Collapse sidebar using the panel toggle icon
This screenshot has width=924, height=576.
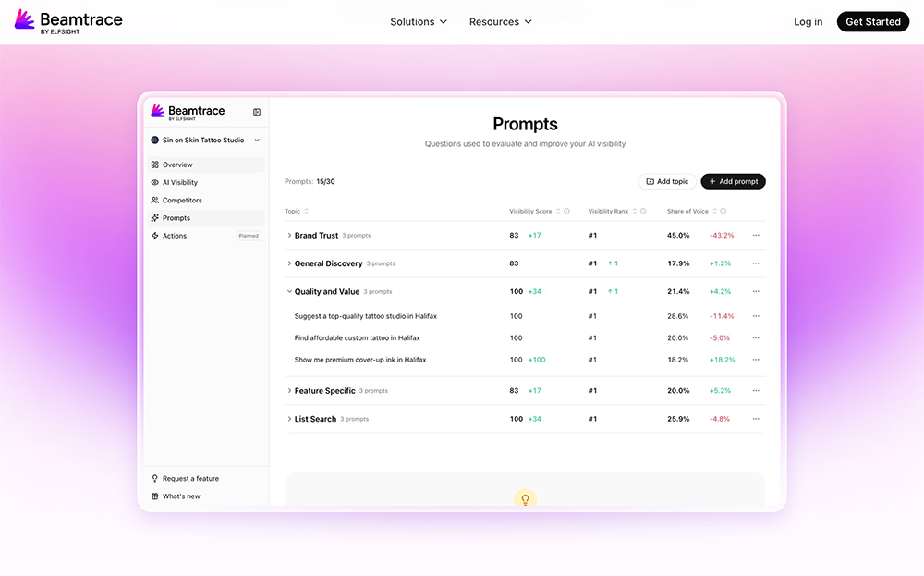click(x=257, y=112)
